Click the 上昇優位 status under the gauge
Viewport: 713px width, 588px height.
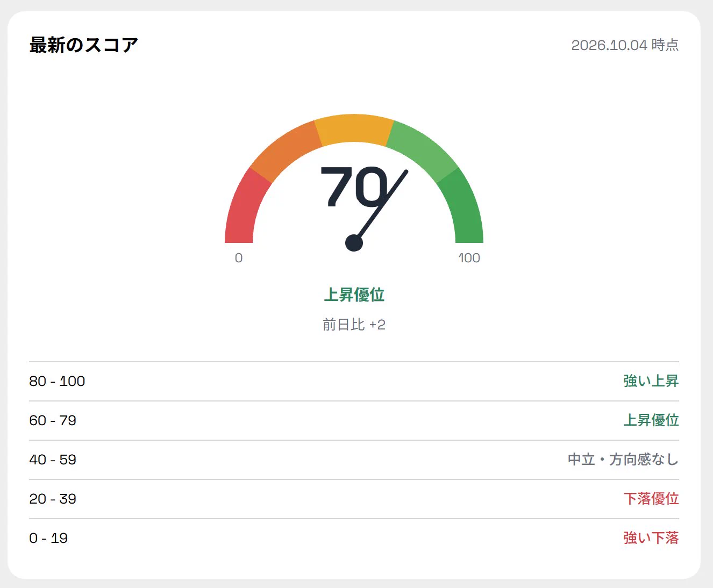354,295
